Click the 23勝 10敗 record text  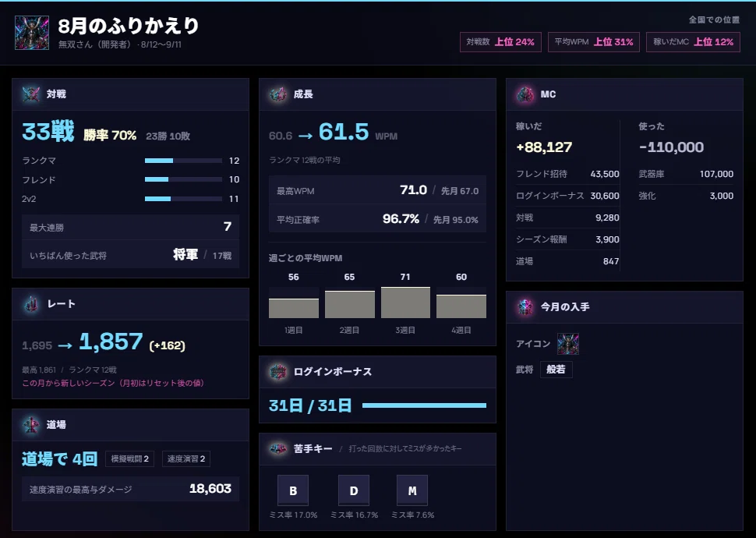coord(168,136)
